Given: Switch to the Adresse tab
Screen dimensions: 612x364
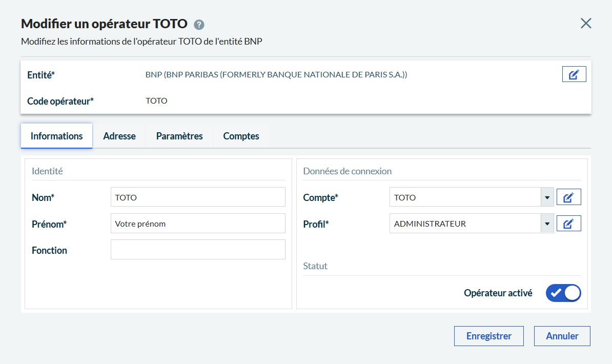Looking at the screenshot, I should [119, 136].
